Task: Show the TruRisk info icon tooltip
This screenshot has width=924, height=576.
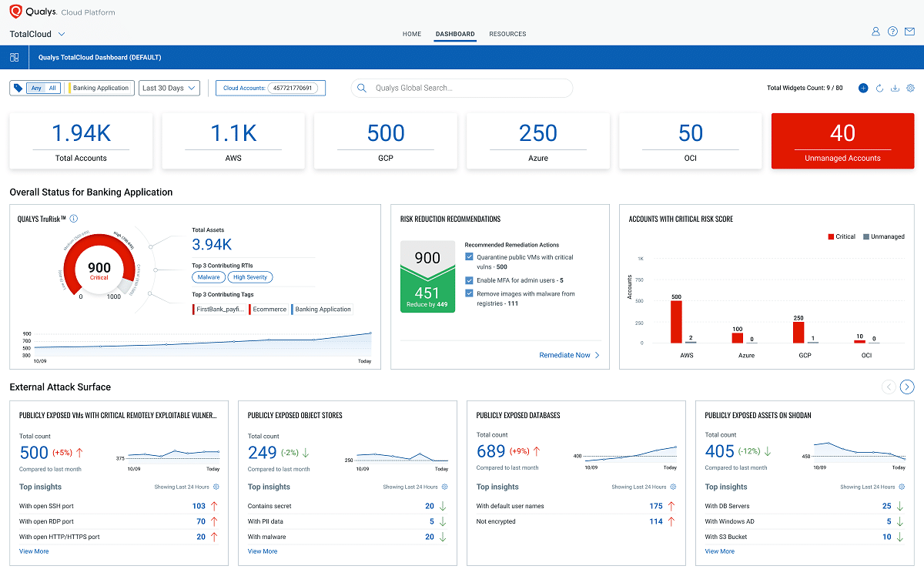Action: [74, 219]
